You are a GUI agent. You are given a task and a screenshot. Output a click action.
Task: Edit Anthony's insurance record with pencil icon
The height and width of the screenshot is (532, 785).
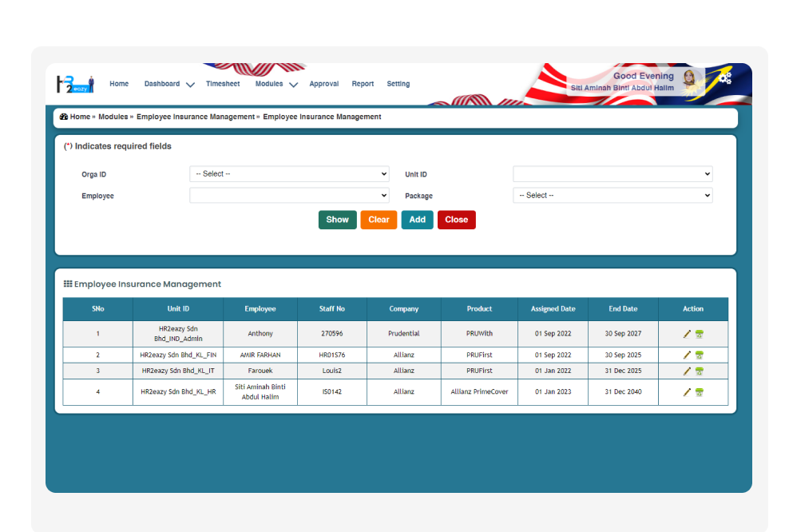tap(687, 334)
